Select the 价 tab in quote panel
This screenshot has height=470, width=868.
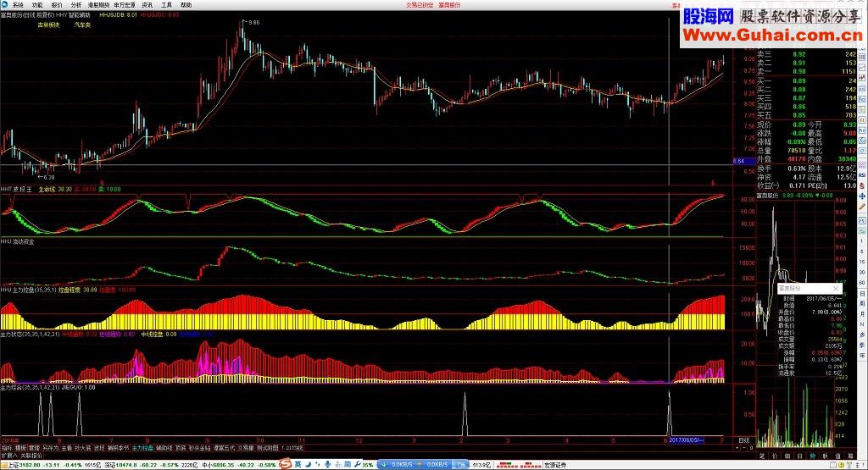pos(775,456)
